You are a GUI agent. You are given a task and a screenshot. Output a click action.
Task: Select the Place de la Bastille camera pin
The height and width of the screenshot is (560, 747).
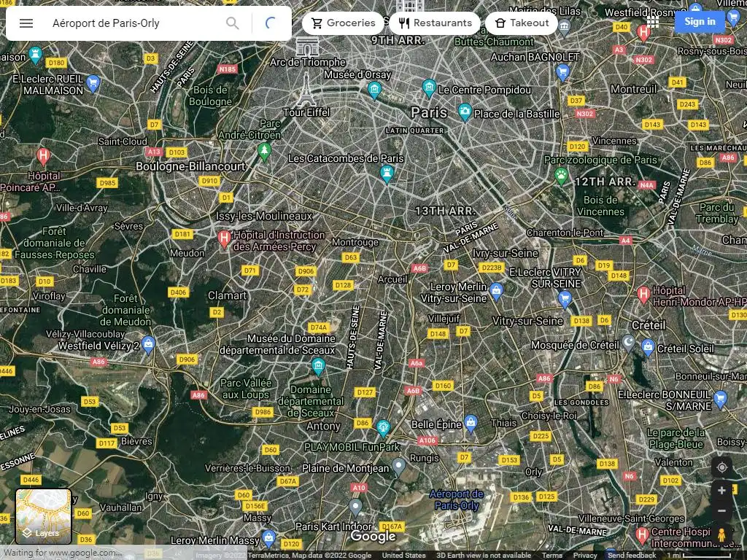click(465, 113)
